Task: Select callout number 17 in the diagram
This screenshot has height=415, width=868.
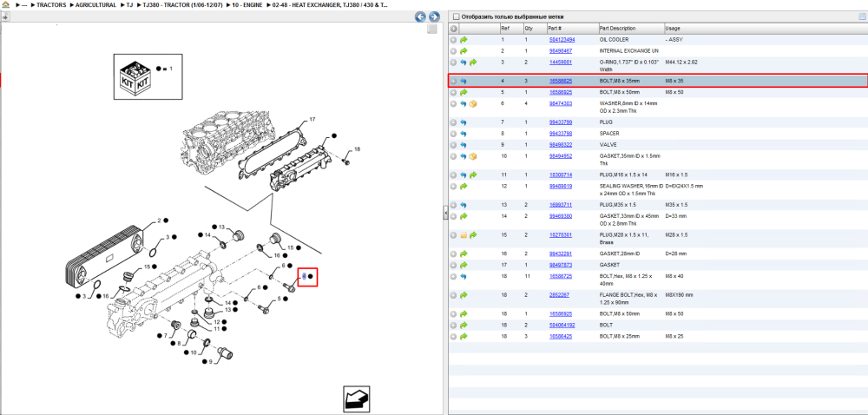Action: coord(312,120)
